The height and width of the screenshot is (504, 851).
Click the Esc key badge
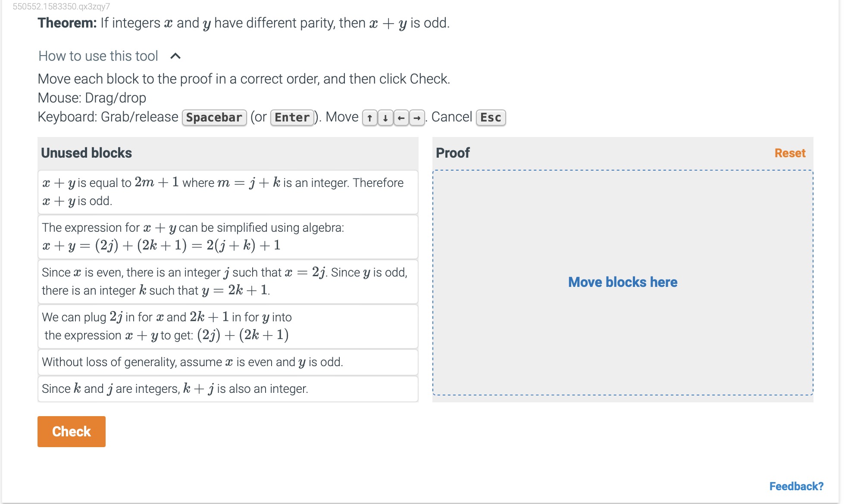[x=490, y=117]
